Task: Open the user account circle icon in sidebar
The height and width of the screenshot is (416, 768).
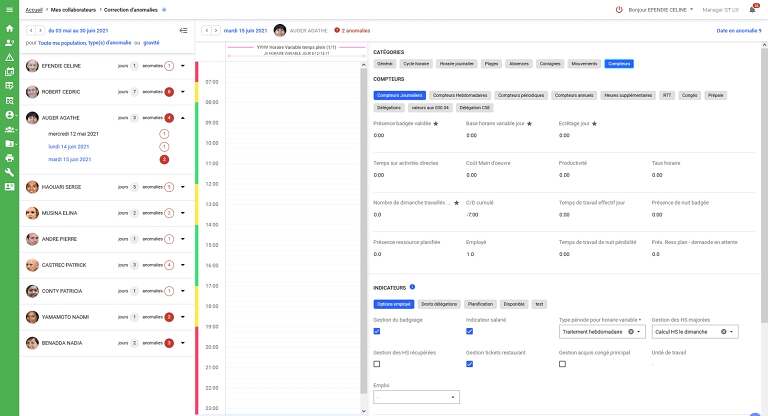Action: coord(9,115)
